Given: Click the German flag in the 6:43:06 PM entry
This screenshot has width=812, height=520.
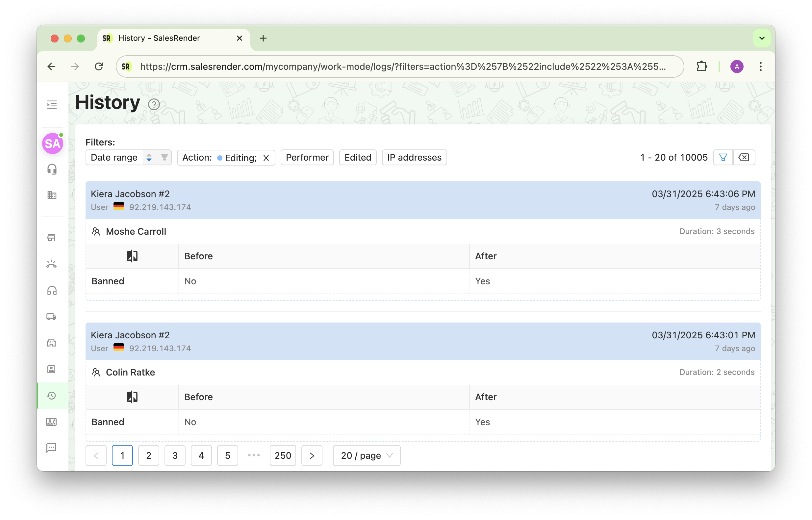Looking at the screenshot, I should click(x=118, y=206).
